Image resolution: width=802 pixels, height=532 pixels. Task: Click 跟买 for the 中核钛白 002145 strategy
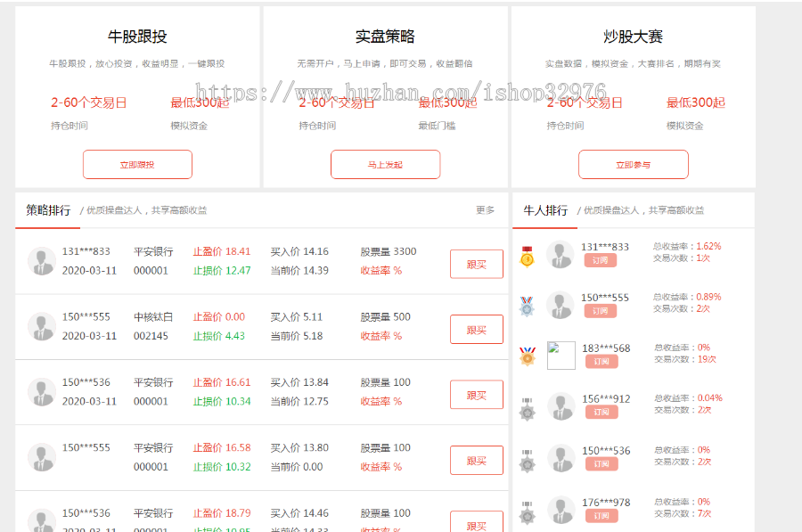[x=476, y=329]
